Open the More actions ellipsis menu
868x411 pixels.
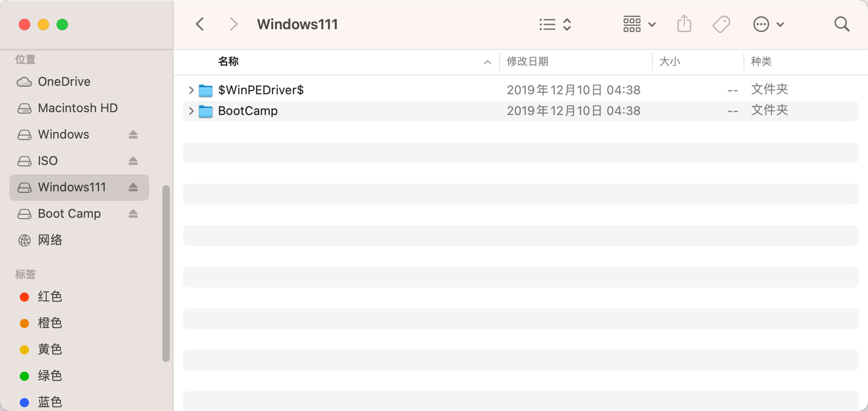[x=768, y=24]
